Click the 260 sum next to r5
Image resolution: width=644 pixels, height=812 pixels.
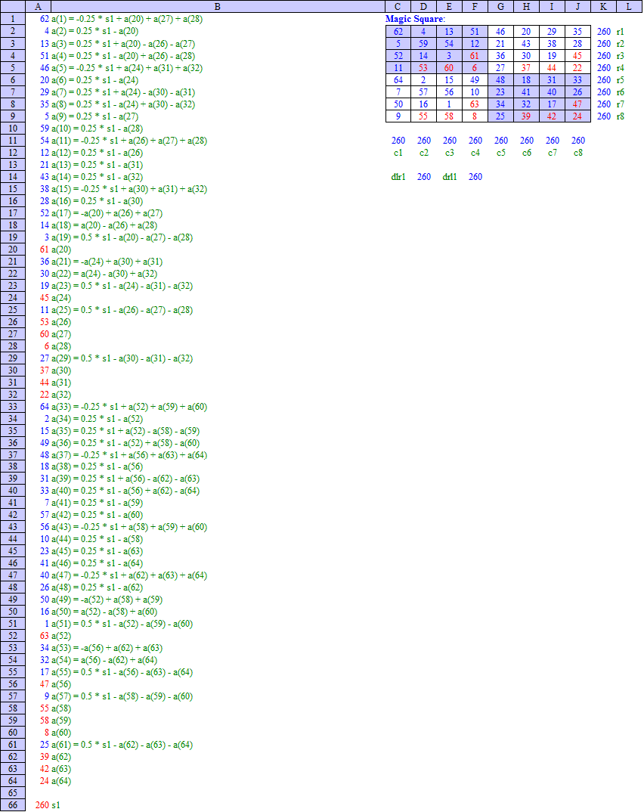pos(604,79)
